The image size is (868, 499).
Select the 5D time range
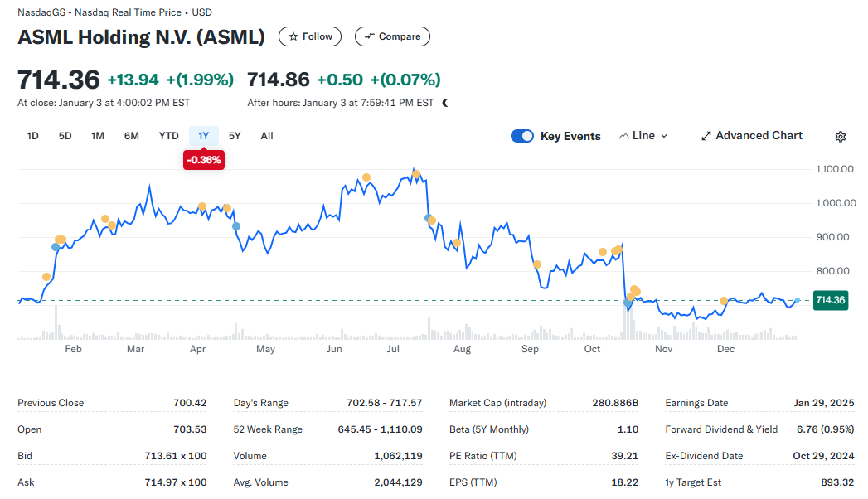(x=65, y=136)
